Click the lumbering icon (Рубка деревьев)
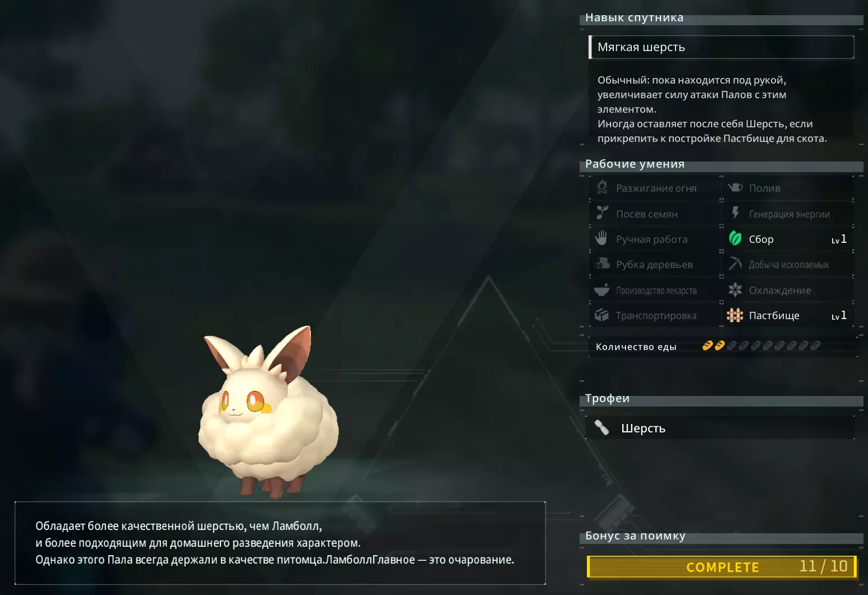 coord(602,264)
